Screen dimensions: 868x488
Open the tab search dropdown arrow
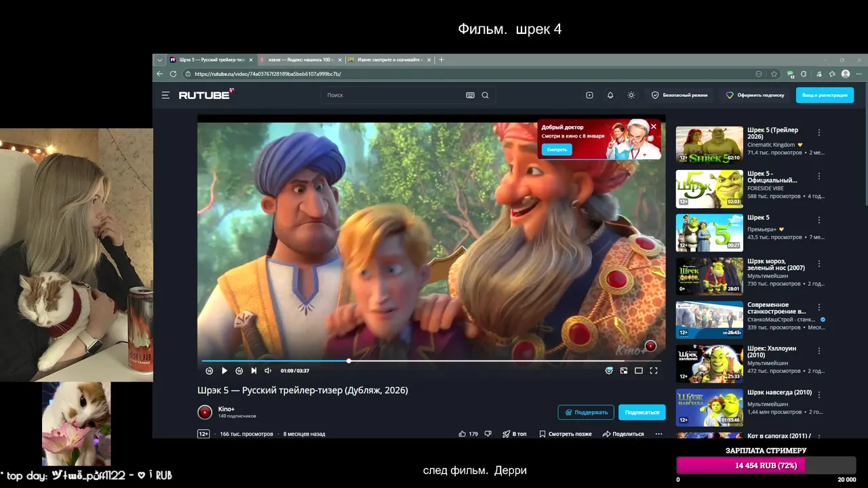159,60
